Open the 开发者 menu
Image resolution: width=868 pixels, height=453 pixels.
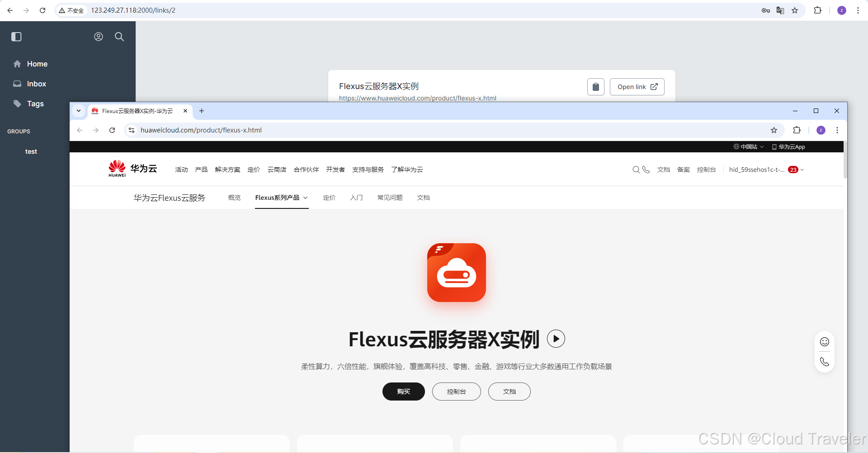tap(335, 170)
